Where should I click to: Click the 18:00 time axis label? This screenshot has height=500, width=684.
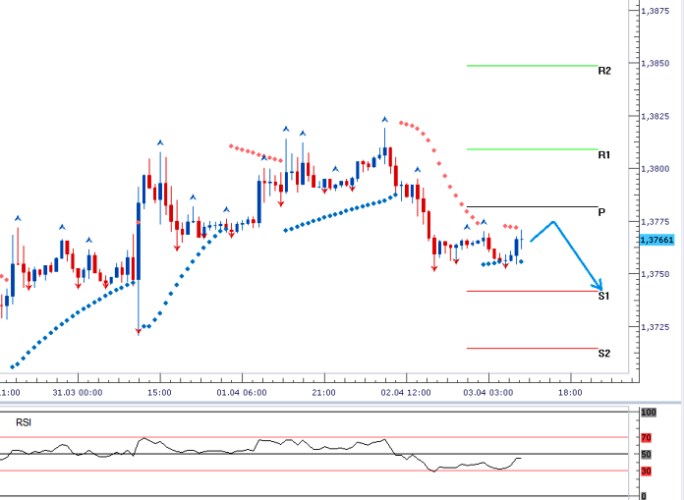coord(570,393)
